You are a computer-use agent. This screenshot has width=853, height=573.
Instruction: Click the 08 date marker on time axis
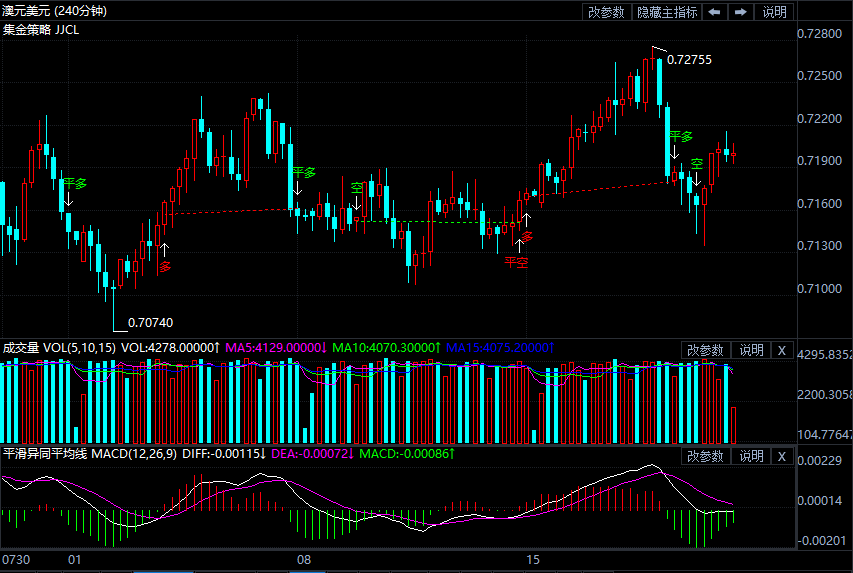click(305, 558)
